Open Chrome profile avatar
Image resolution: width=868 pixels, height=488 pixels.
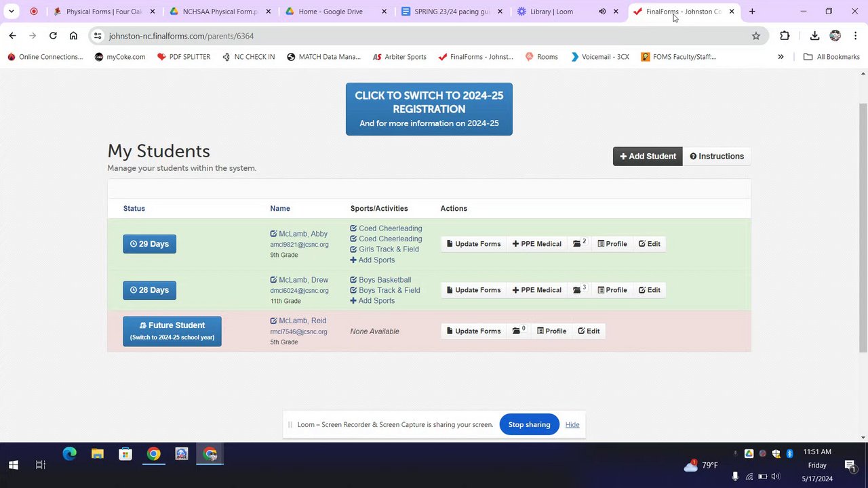point(835,36)
